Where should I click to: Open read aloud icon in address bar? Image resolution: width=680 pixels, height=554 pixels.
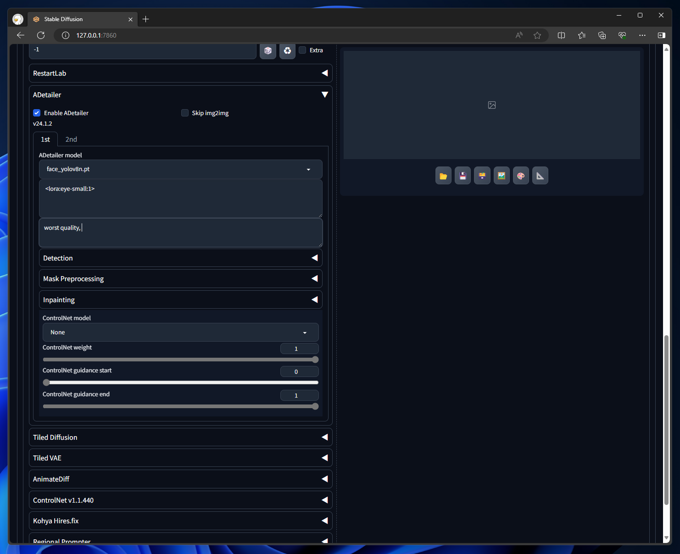(519, 35)
